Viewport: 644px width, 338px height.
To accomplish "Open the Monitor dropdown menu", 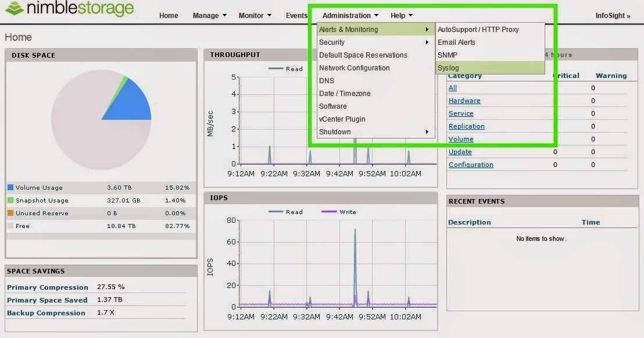I will 255,16.
